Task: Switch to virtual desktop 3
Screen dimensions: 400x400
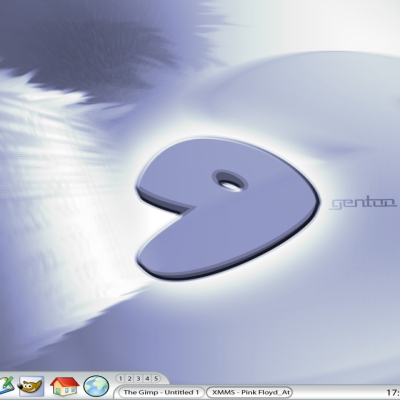Action: [x=138, y=378]
